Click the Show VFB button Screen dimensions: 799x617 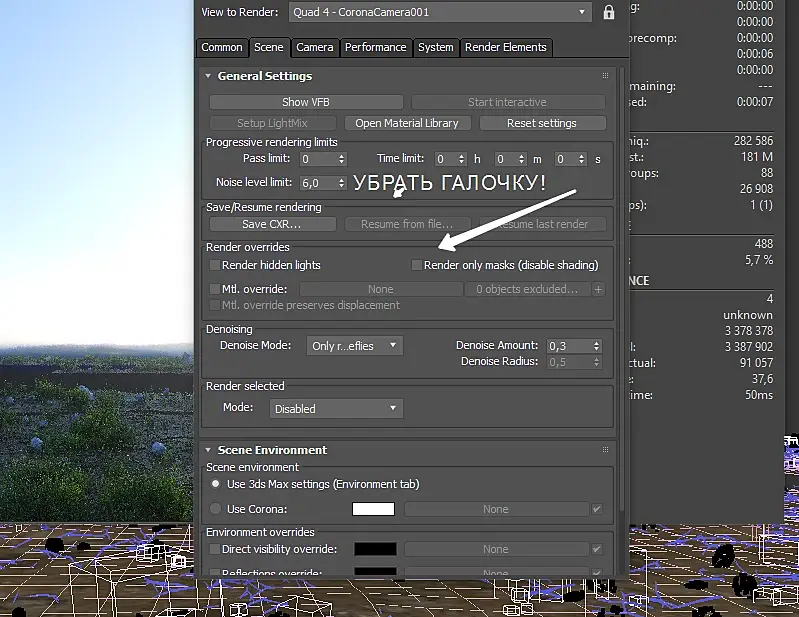tap(306, 102)
